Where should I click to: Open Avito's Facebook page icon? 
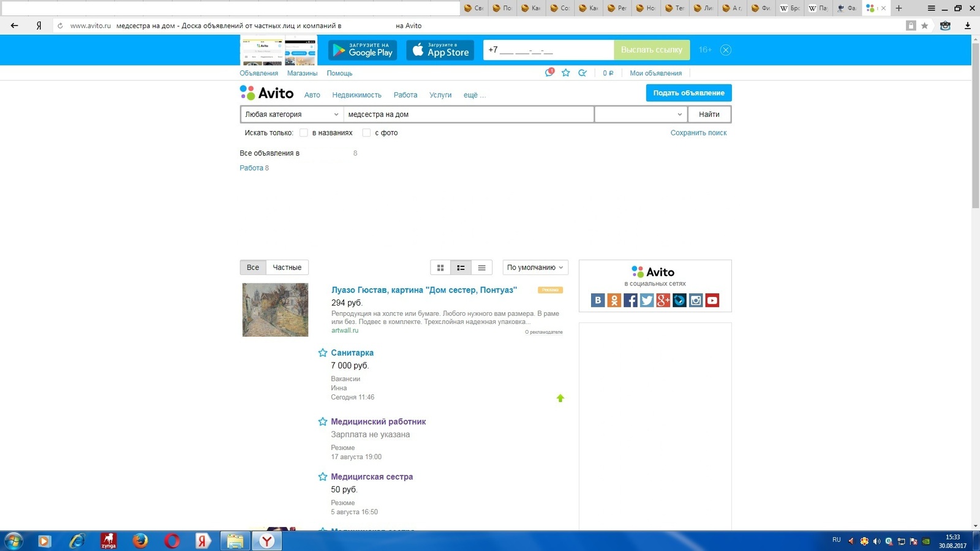pos(630,300)
